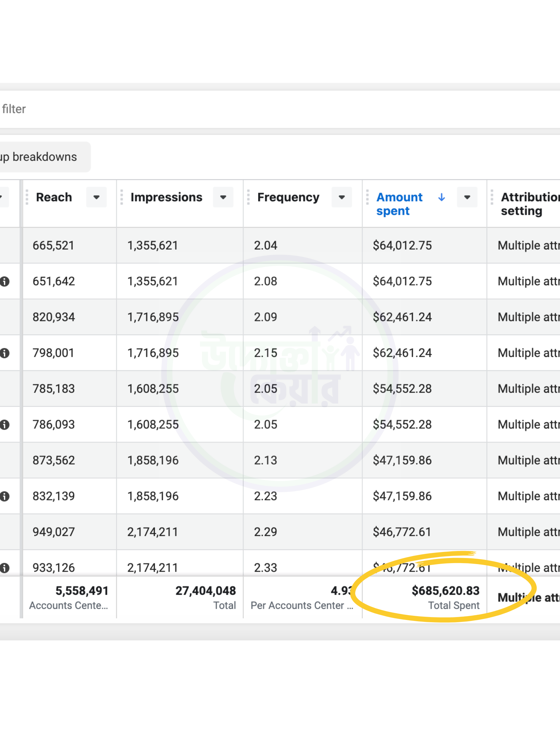
Task: Click the Impressions column drag handle dots
Action: [x=122, y=197]
